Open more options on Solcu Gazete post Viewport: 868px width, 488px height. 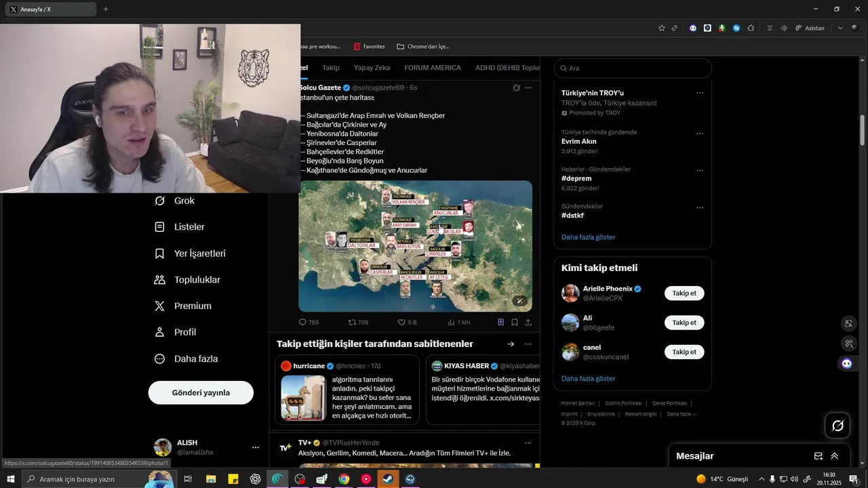528,88
